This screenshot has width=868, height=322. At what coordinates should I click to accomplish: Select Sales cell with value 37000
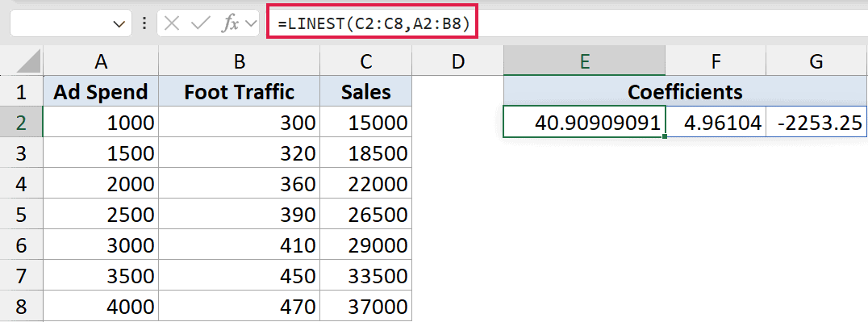(366, 305)
